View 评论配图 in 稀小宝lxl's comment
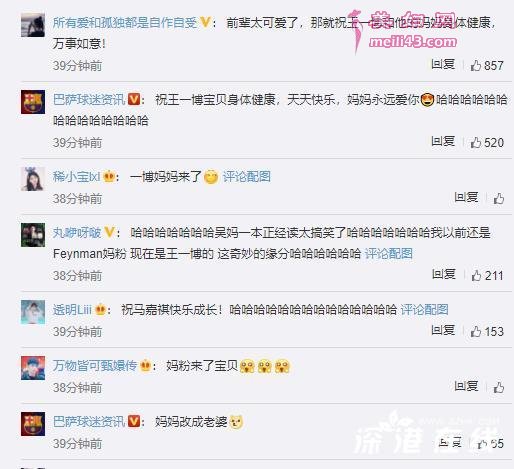This screenshot has height=469, width=514. (247, 177)
